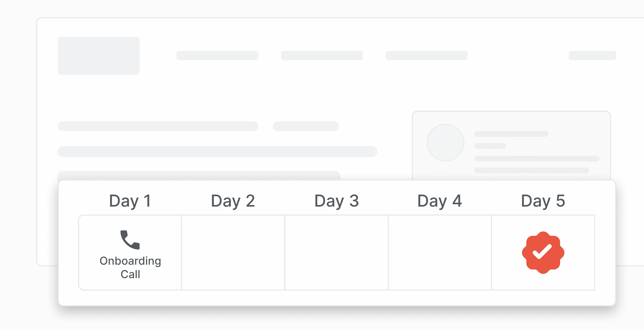Screen dimensions: 644x330
Task: Choose the Day 5 column header
Action: 543,201
